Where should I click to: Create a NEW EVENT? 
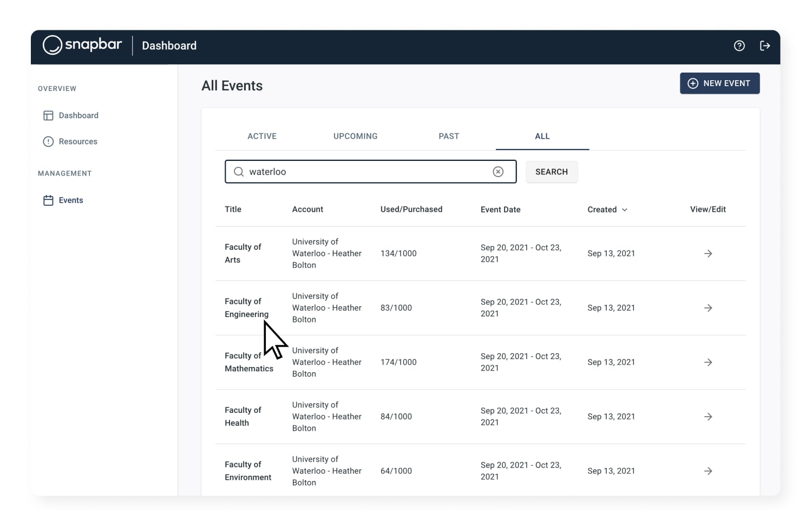point(719,83)
